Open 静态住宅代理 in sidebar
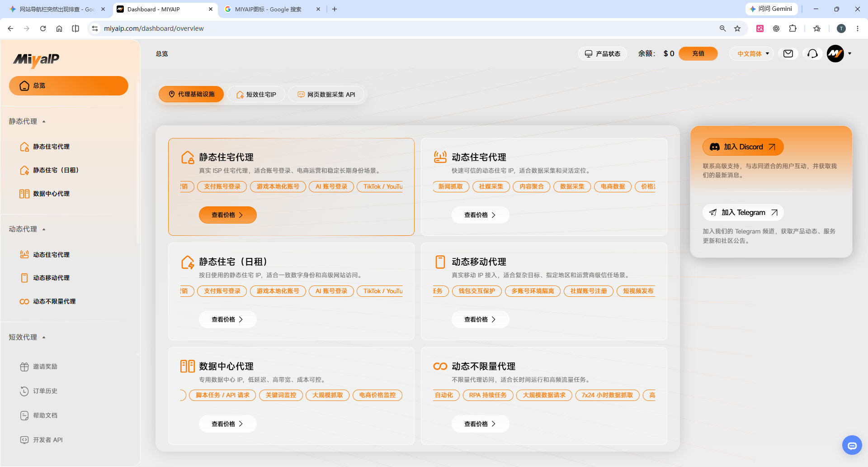Image resolution: width=868 pixels, height=467 pixels. click(69, 147)
